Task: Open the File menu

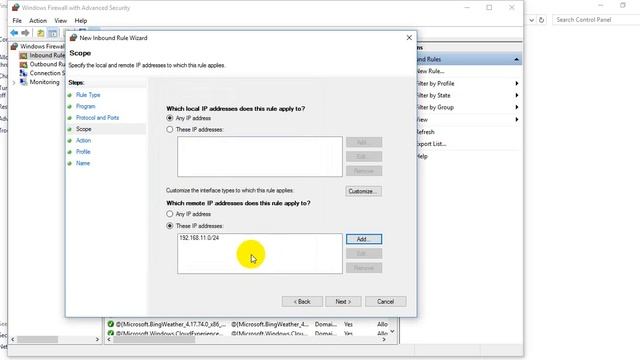Action: coord(17,20)
